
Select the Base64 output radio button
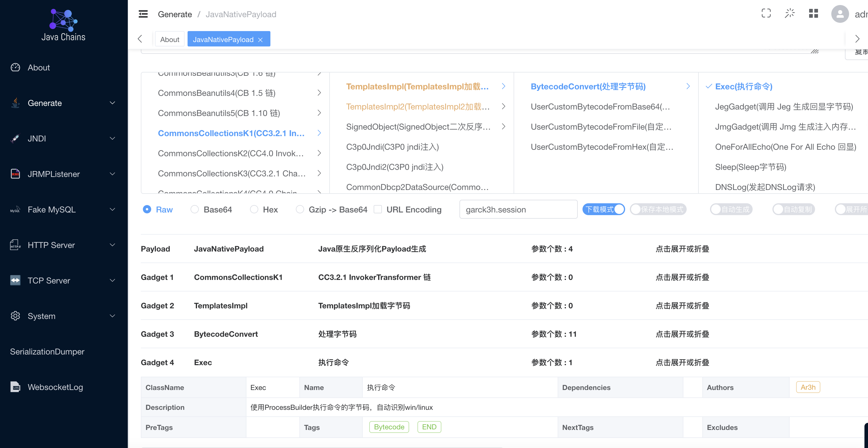(195, 209)
